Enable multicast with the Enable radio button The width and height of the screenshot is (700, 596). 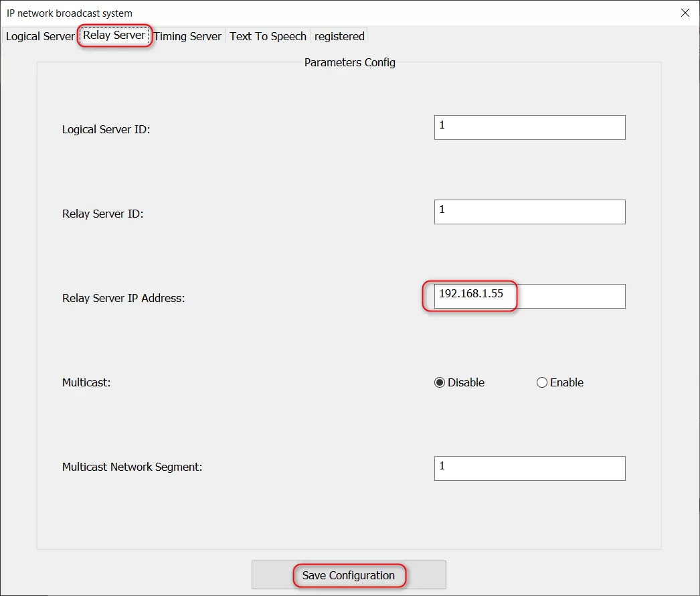[x=542, y=383]
